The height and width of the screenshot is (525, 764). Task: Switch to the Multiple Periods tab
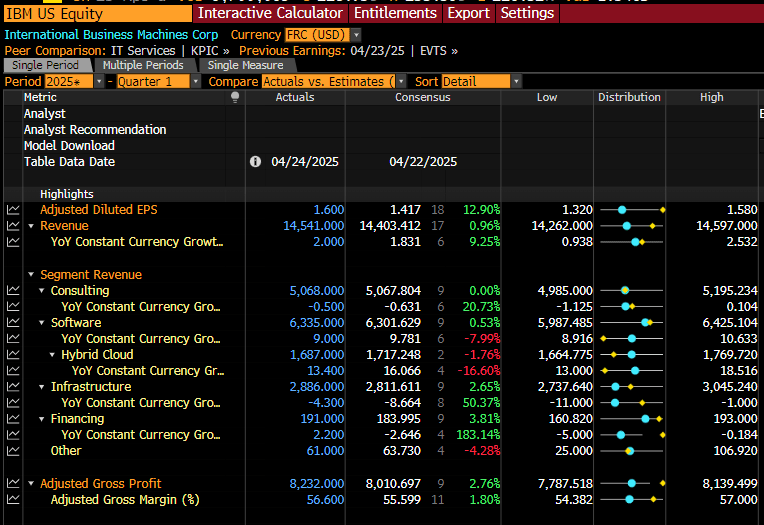(143, 65)
